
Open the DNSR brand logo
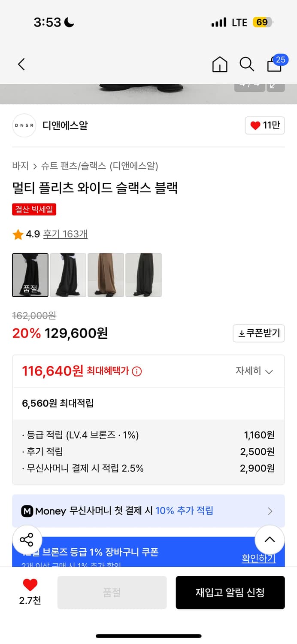pyautogui.click(x=24, y=125)
